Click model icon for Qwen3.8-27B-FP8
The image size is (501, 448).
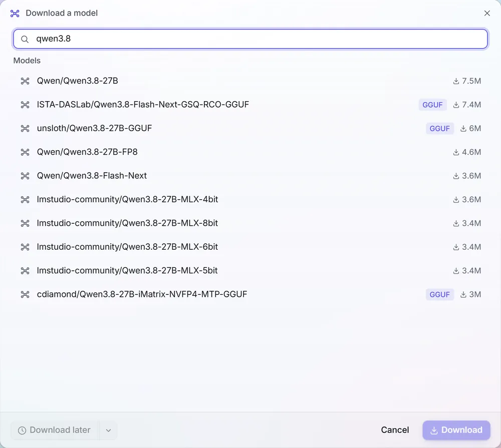[25, 152]
